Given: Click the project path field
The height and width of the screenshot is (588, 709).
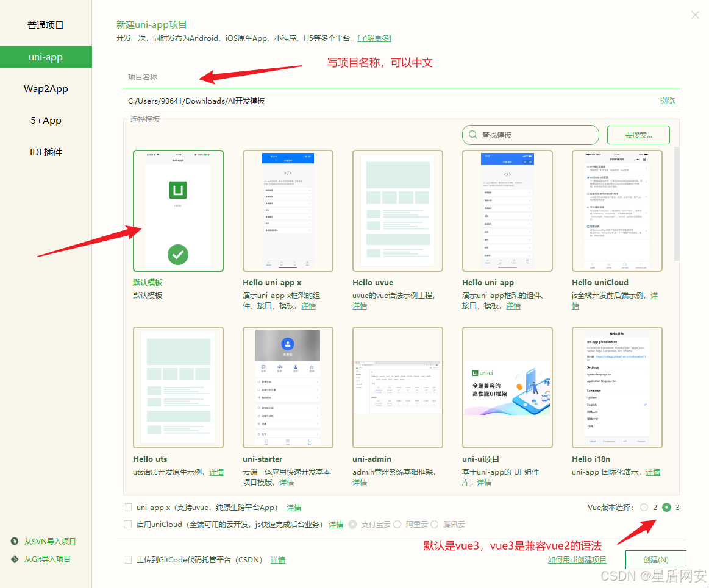Looking at the screenshot, I should (389, 101).
